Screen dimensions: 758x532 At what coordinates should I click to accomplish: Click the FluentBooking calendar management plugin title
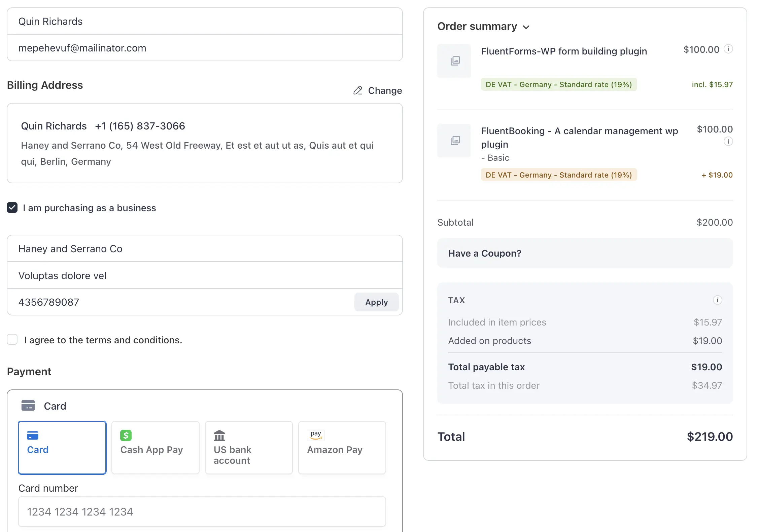[580, 138]
